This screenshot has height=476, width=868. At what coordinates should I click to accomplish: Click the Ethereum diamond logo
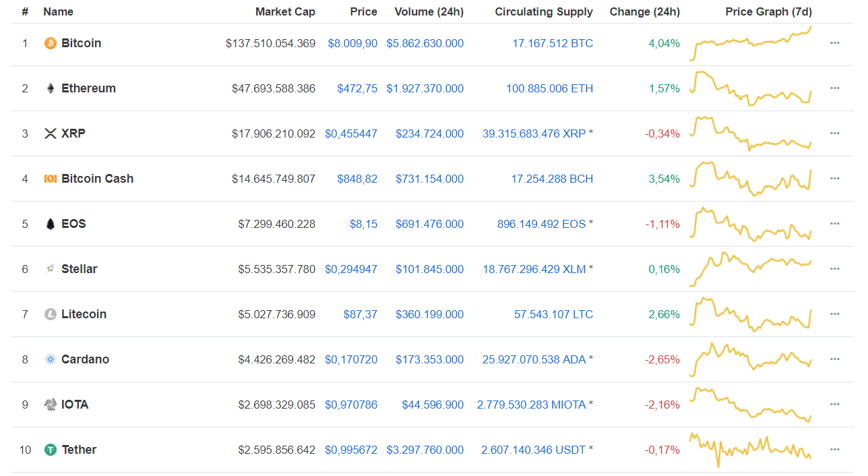pos(50,88)
